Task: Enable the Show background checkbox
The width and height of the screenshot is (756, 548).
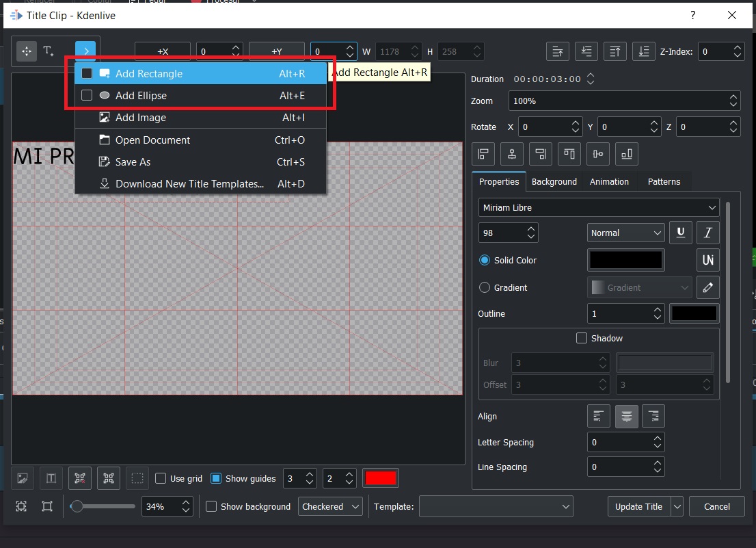Action: pyautogui.click(x=211, y=506)
